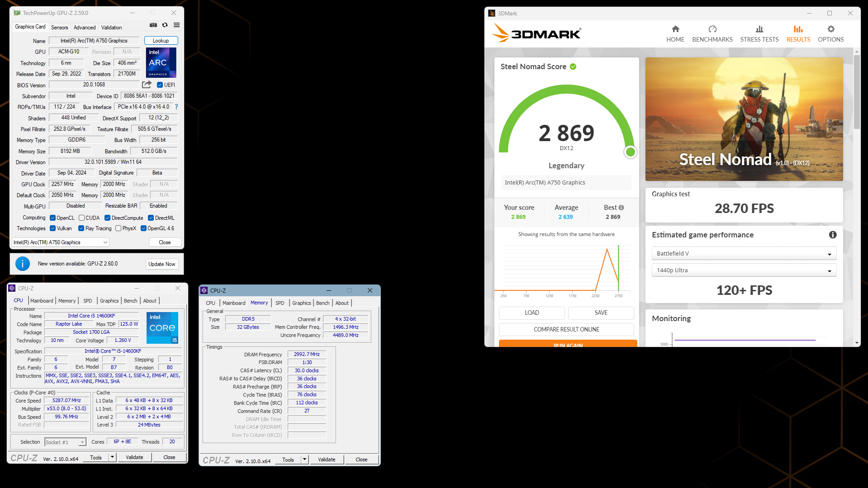Screen dimensions: 868x488
Task: Open the GPU-Z hamburger menu
Action: tap(177, 25)
